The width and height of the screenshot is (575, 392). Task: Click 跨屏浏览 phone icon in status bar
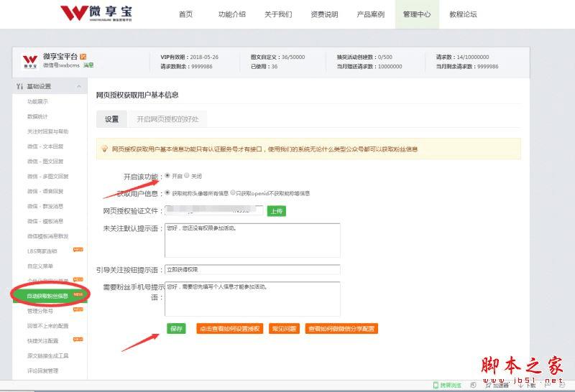point(436,385)
